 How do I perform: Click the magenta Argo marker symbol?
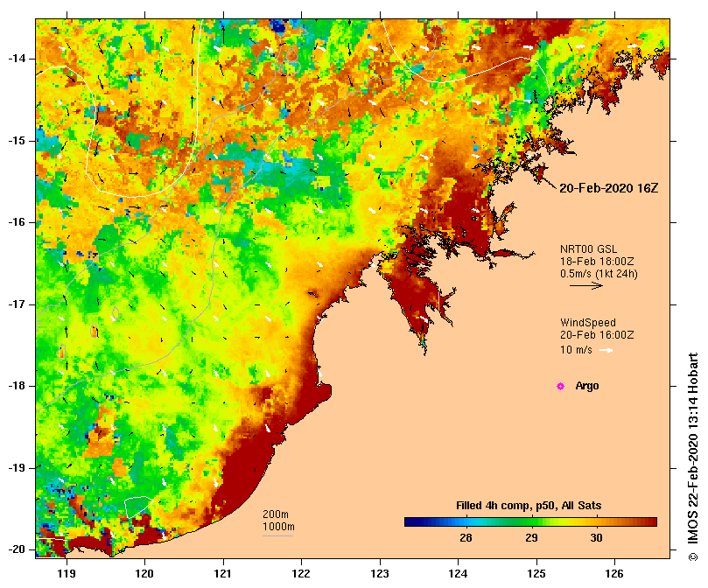point(560,386)
